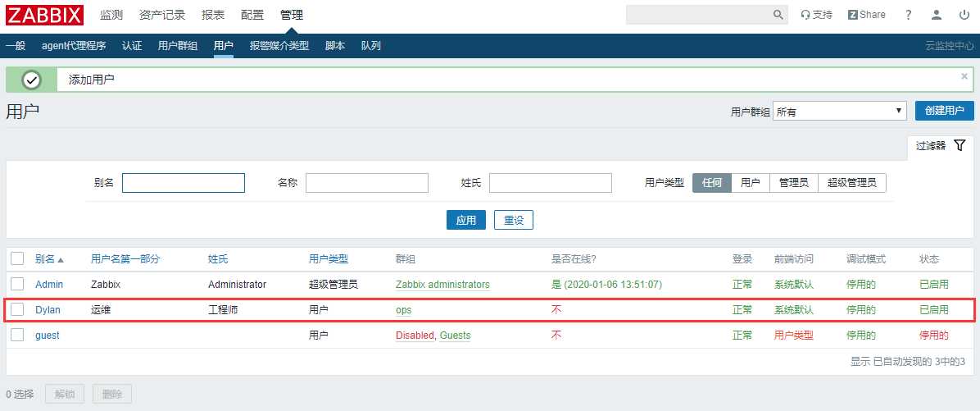Click the 解锁 button

[x=65, y=394]
